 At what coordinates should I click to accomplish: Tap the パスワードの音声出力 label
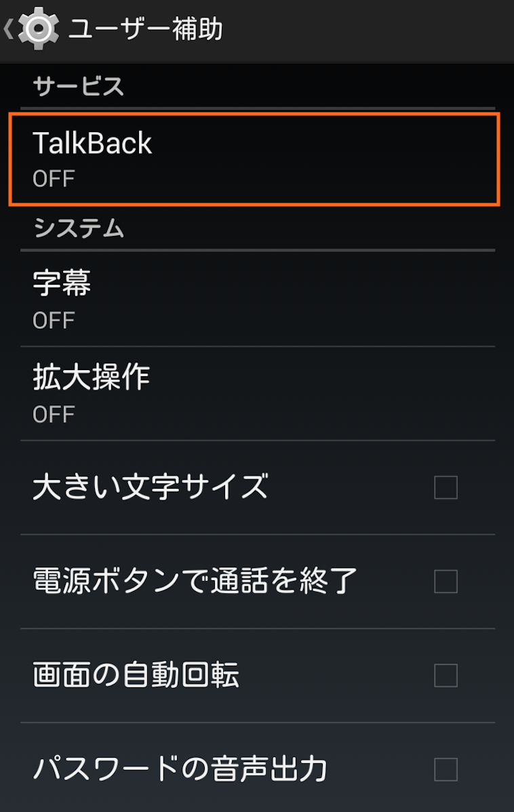coord(180,769)
